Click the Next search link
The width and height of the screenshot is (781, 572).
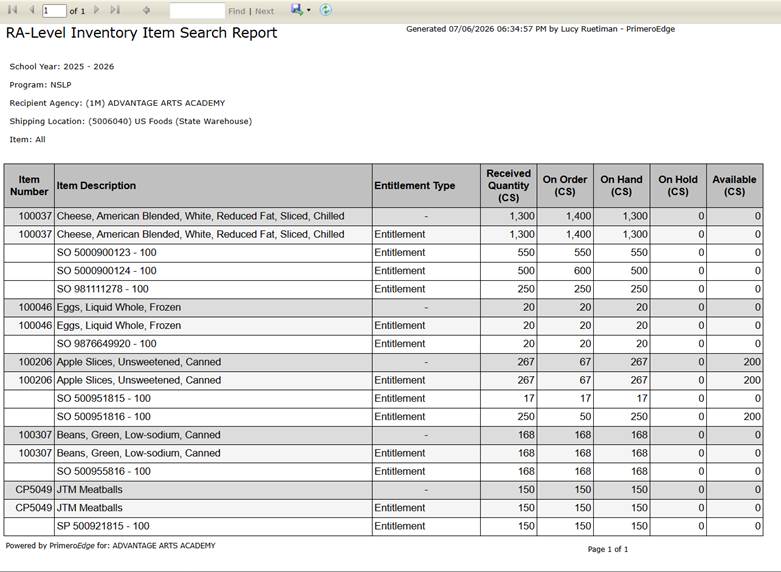(264, 11)
